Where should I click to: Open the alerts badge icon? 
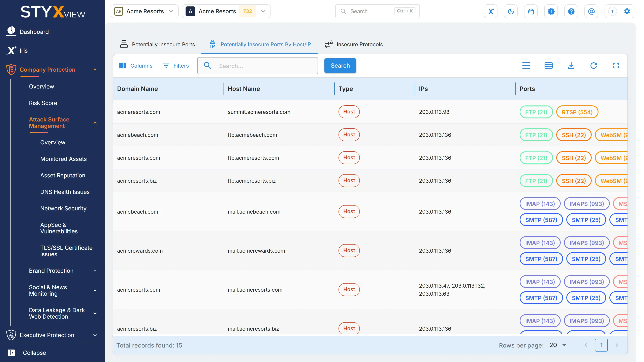(x=551, y=11)
